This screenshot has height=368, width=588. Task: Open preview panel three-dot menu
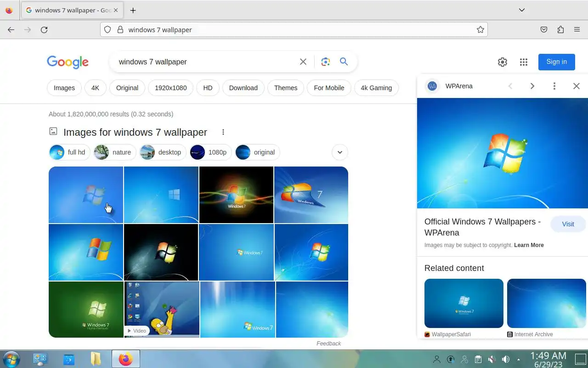click(x=554, y=86)
